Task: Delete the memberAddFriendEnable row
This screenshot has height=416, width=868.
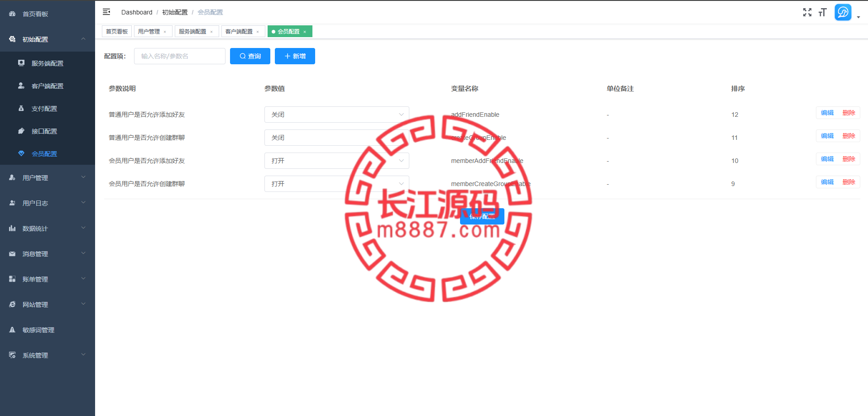Action: (849, 159)
